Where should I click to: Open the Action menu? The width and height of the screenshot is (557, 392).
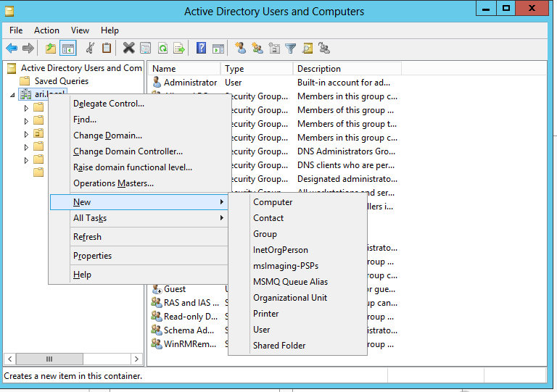[46, 30]
